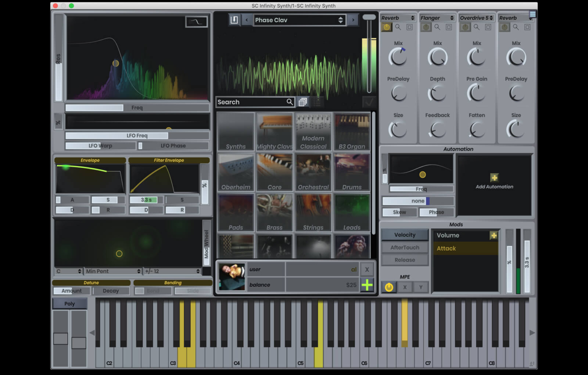This screenshot has width=588, height=375.
Task: Open the first Reverb effect type dropdown
Action: 398,18
